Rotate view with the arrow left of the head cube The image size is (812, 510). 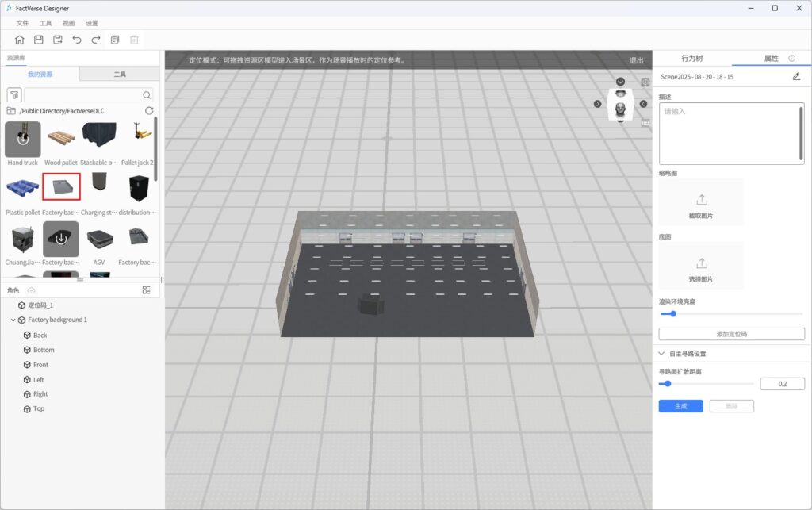tap(598, 104)
